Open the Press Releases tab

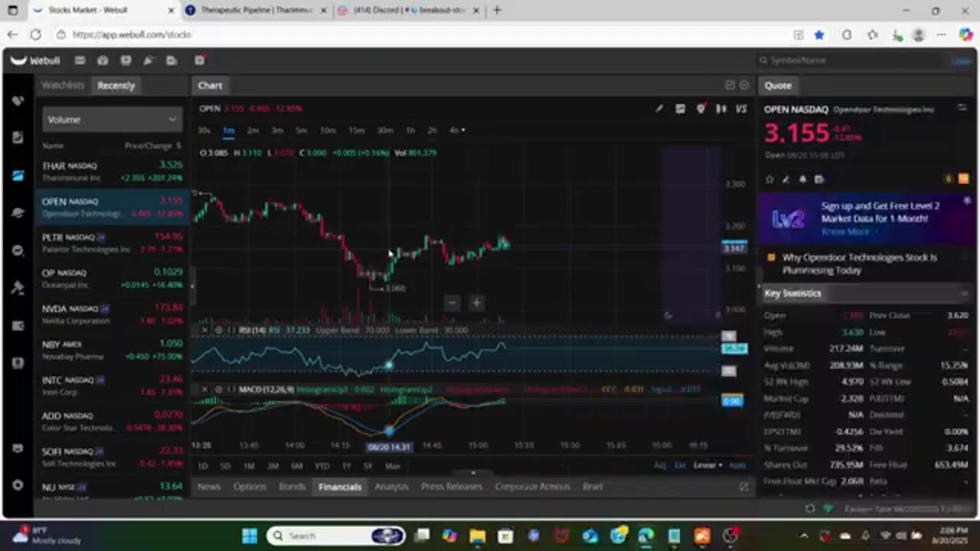pyautogui.click(x=452, y=487)
